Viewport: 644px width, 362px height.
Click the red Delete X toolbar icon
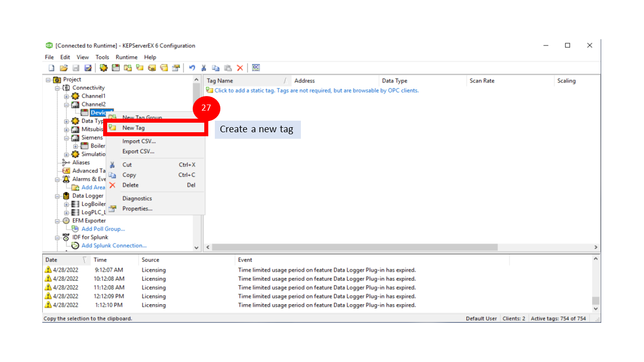[x=240, y=68]
